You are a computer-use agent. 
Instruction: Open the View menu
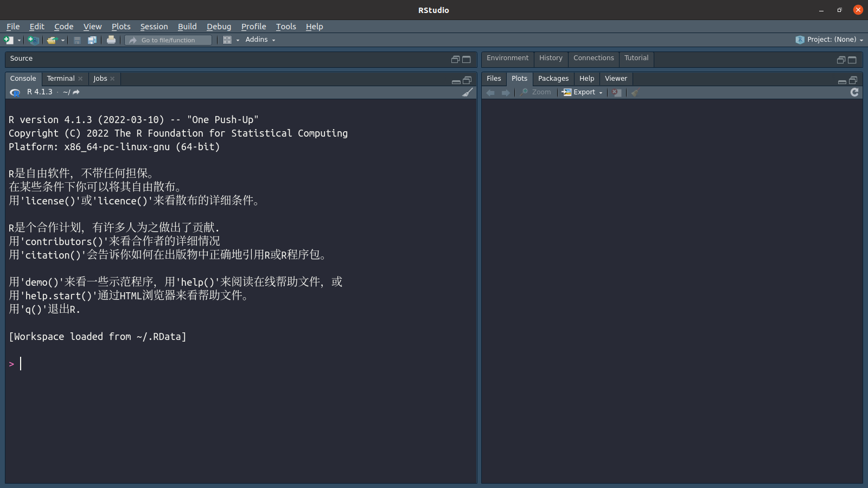pos(92,27)
